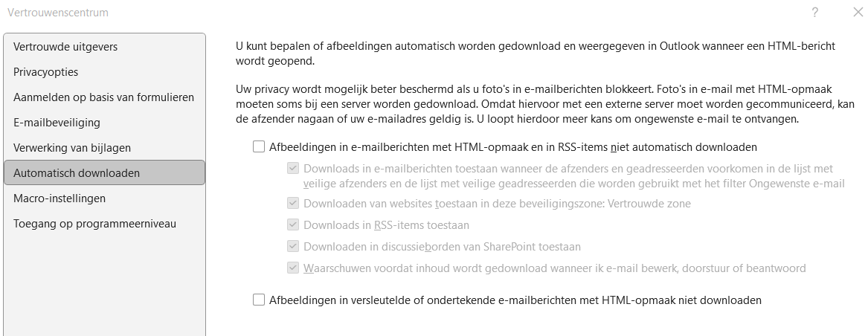The width and height of the screenshot is (868, 336).
Task: Toggle SharePoint discussieborden download checkbox
Action: pos(293,247)
